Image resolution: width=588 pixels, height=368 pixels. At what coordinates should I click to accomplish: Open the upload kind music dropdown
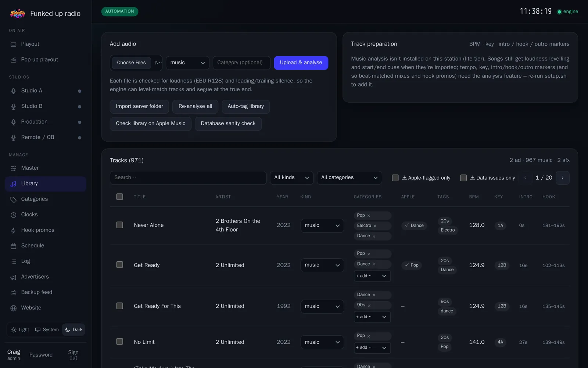[x=187, y=63]
